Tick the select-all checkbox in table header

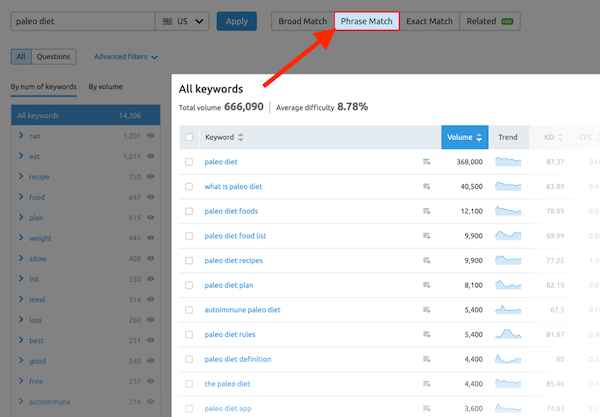(x=189, y=137)
